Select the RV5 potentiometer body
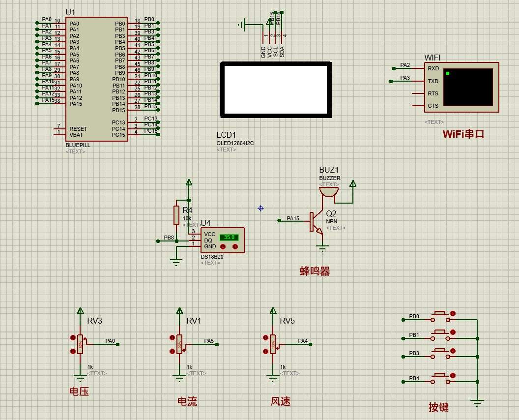 pos(273,344)
